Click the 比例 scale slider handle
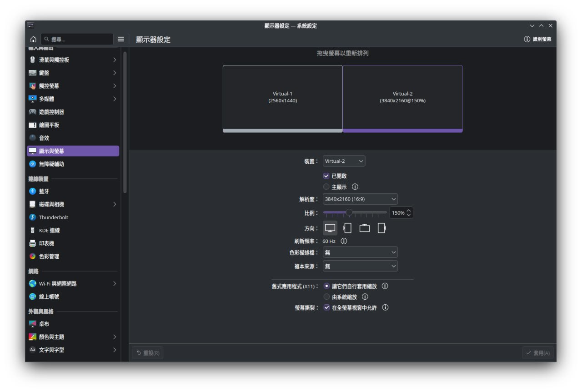 (x=349, y=212)
